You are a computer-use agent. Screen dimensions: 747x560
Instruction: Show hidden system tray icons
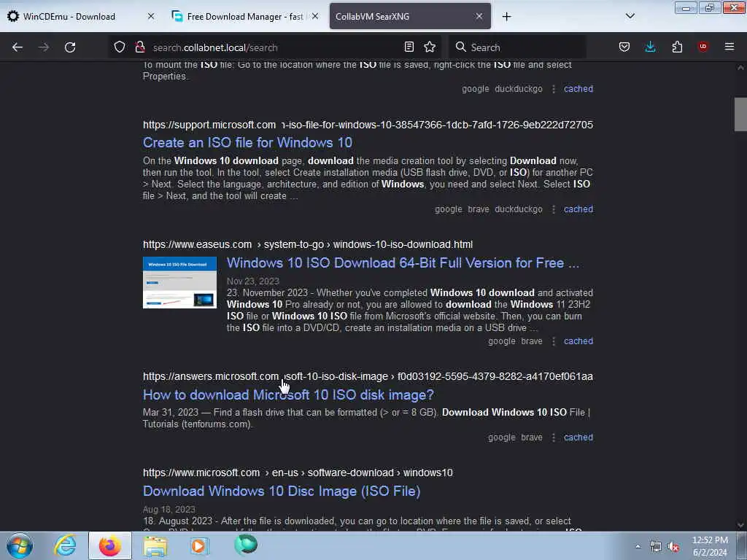point(638,546)
